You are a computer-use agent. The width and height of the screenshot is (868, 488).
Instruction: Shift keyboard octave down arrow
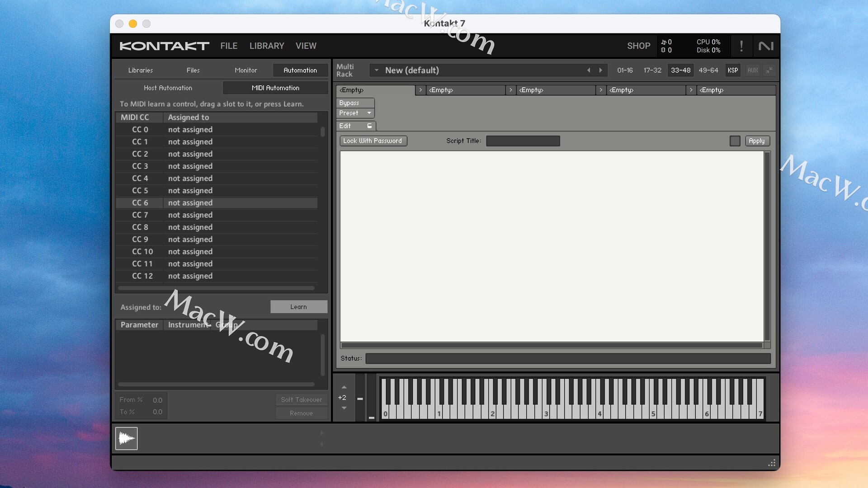click(x=344, y=408)
